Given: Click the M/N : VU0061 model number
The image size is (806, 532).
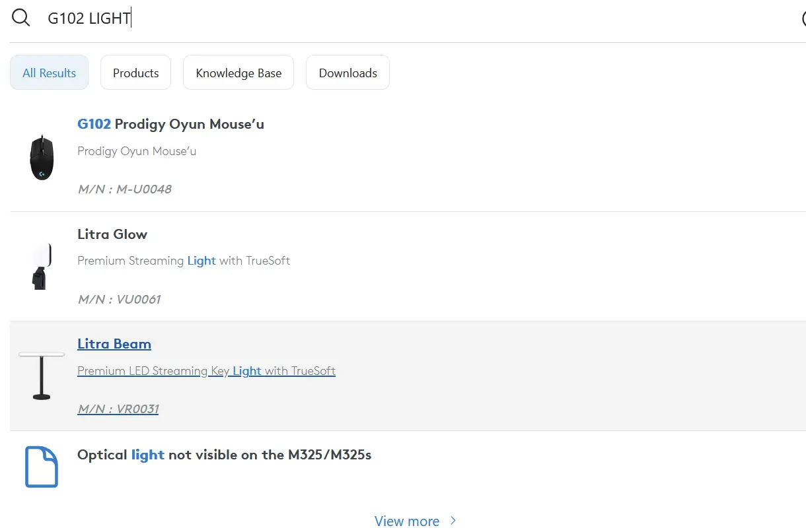Looking at the screenshot, I should click(x=119, y=300).
